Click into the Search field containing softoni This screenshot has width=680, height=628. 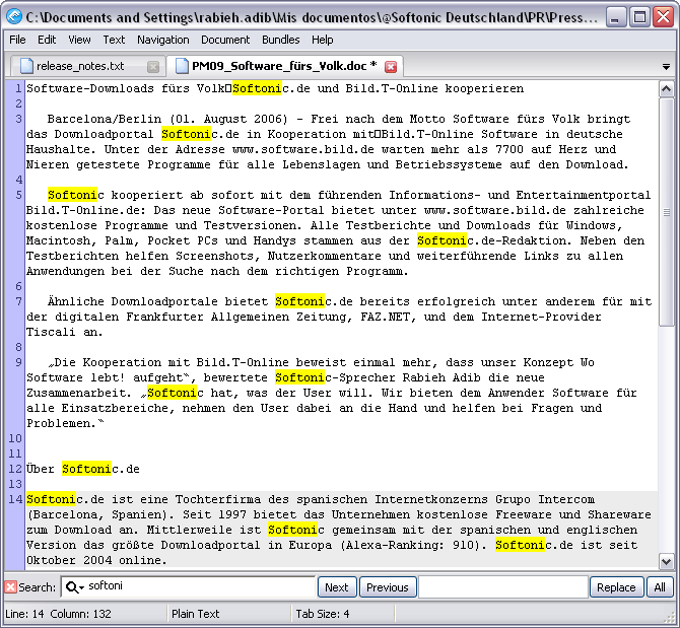tap(189, 587)
